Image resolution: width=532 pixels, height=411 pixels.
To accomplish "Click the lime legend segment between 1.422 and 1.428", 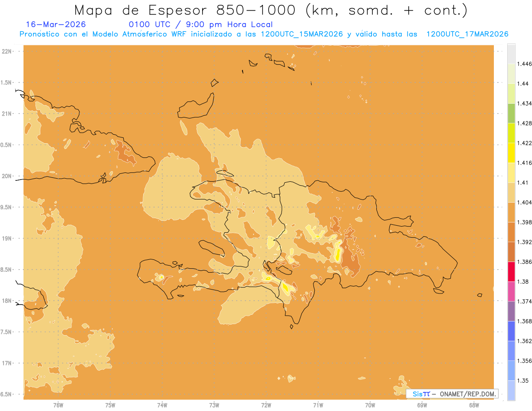I will click(511, 133).
